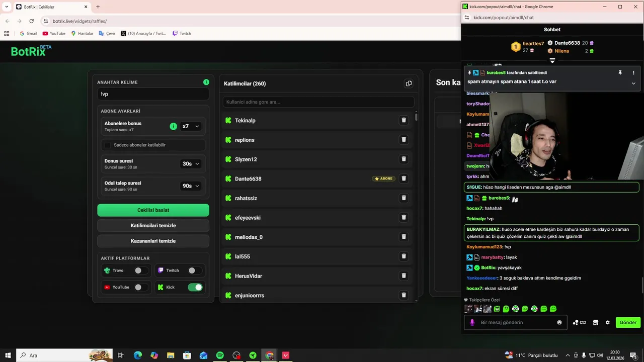Focus the Anahtar Kelime !vp field

pos(153,94)
